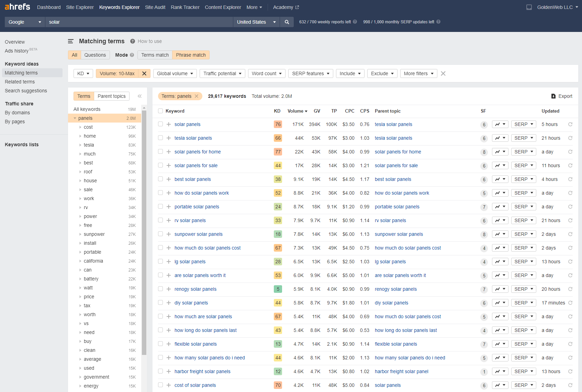The width and height of the screenshot is (582, 392).
Task: Check the 'solar panels for home' checkbox
Action: [x=160, y=151]
